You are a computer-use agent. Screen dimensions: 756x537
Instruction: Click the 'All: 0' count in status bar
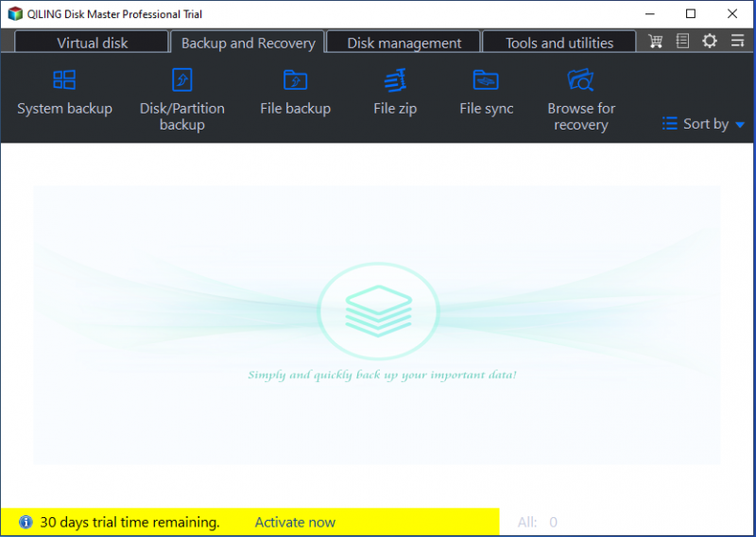pos(538,522)
